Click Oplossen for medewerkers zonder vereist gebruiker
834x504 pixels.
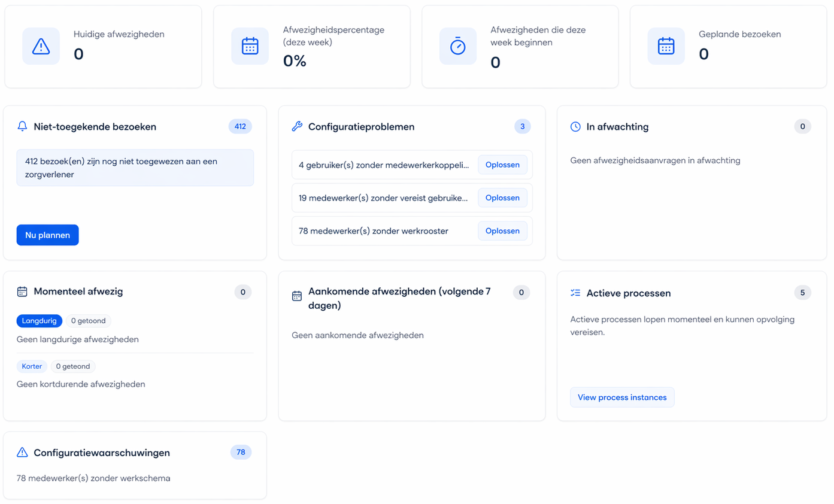[x=502, y=198]
